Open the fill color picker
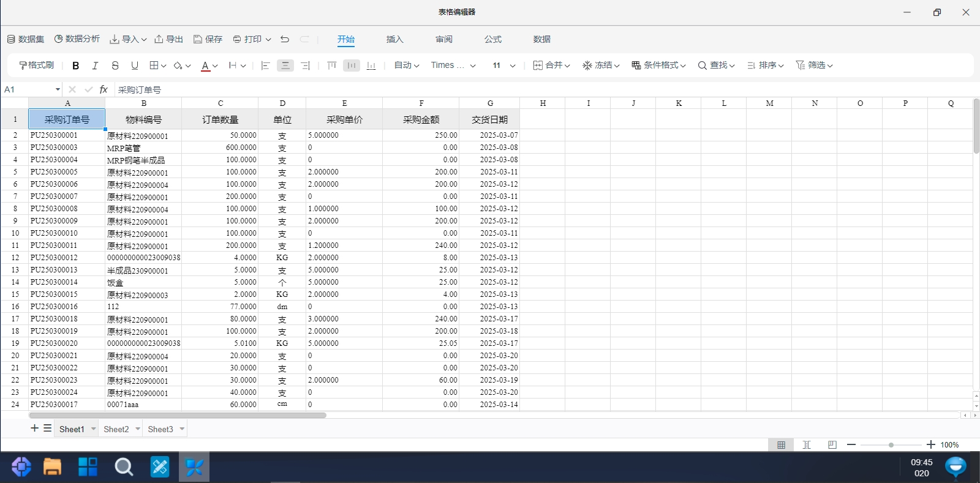 (x=182, y=66)
